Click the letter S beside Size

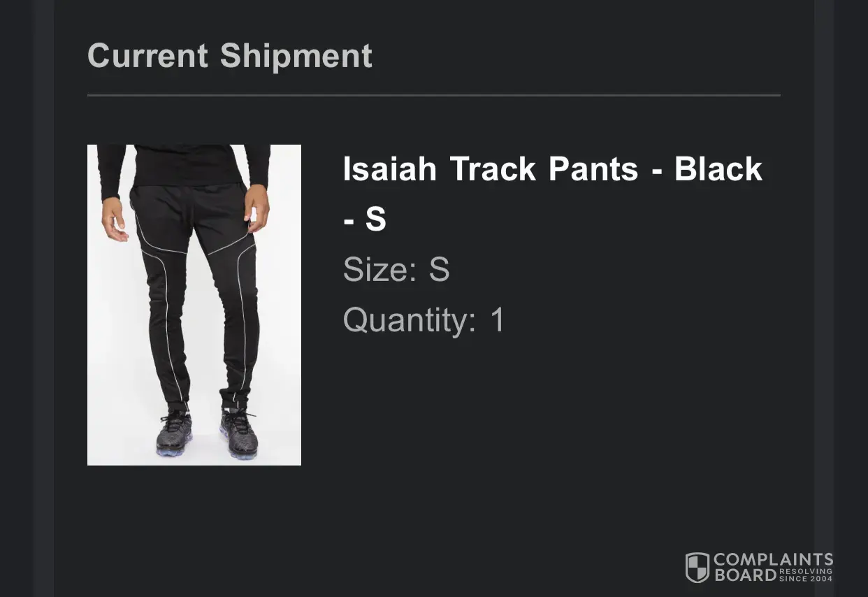click(439, 269)
